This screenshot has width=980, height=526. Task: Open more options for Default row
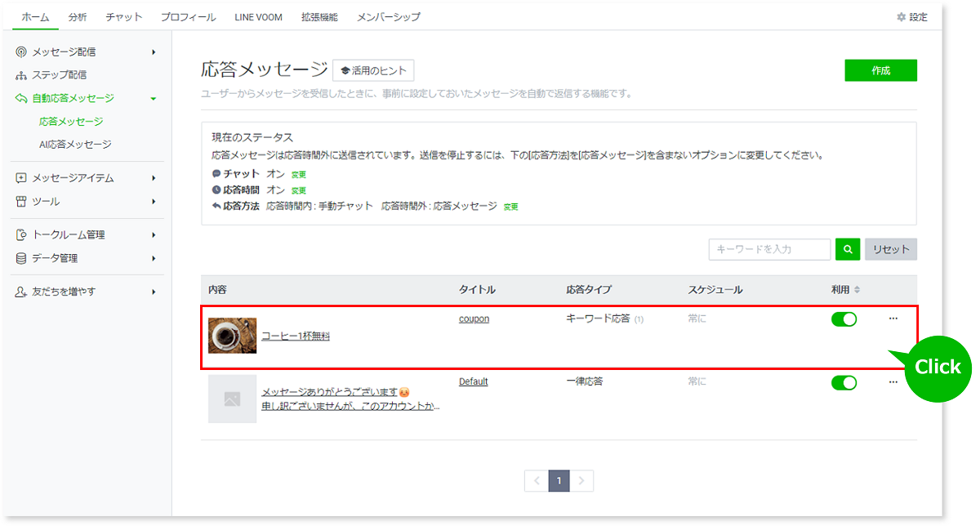pyautogui.click(x=893, y=382)
